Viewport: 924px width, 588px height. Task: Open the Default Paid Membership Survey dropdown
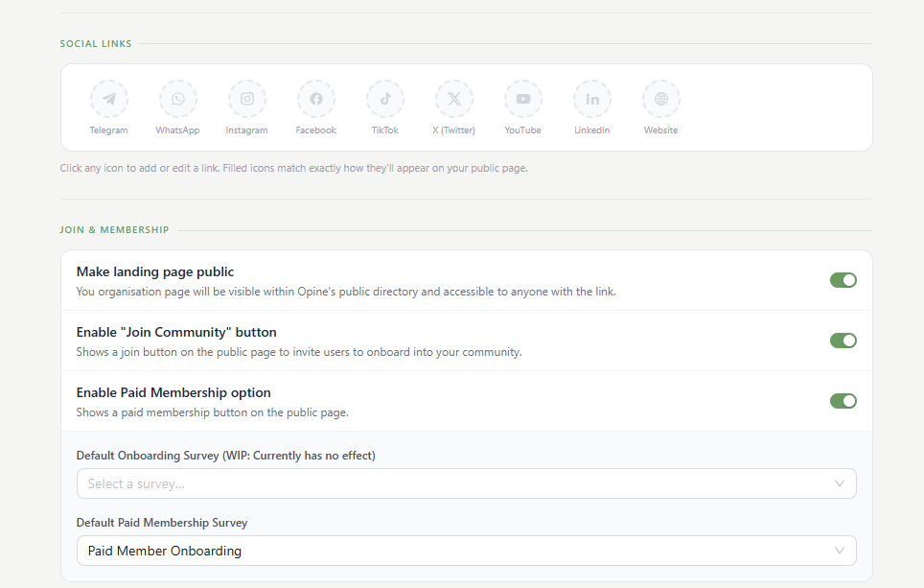[x=466, y=551]
